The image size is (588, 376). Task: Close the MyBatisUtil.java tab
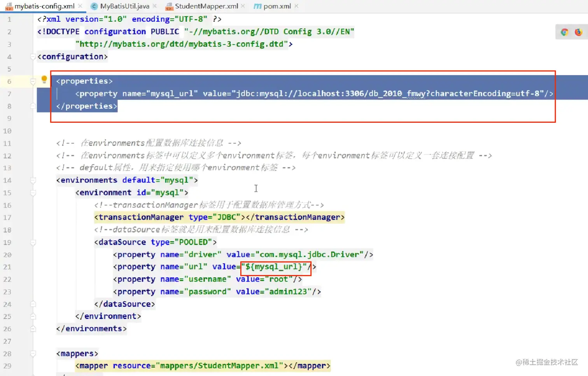[x=155, y=6]
